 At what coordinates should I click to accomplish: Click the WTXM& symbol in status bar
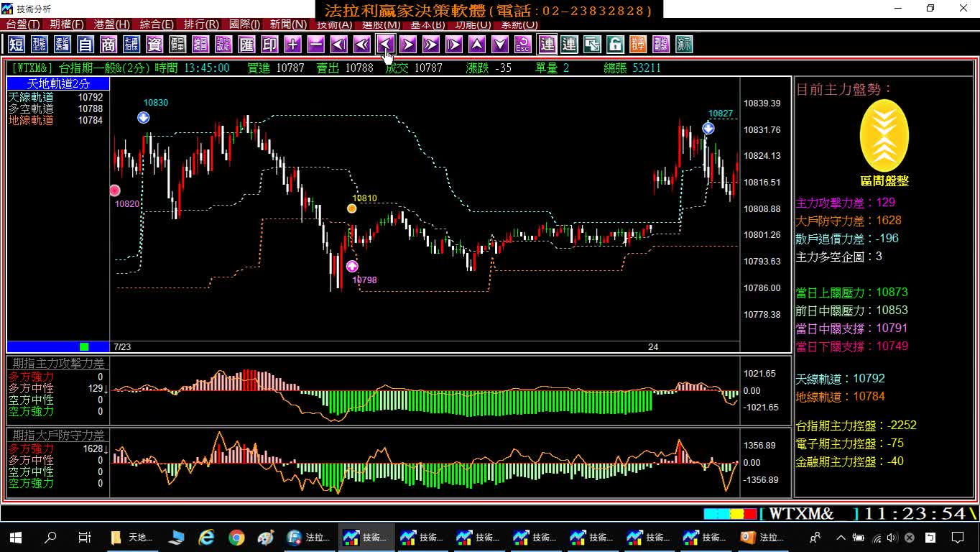pyautogui.click(x=802, y=514)
